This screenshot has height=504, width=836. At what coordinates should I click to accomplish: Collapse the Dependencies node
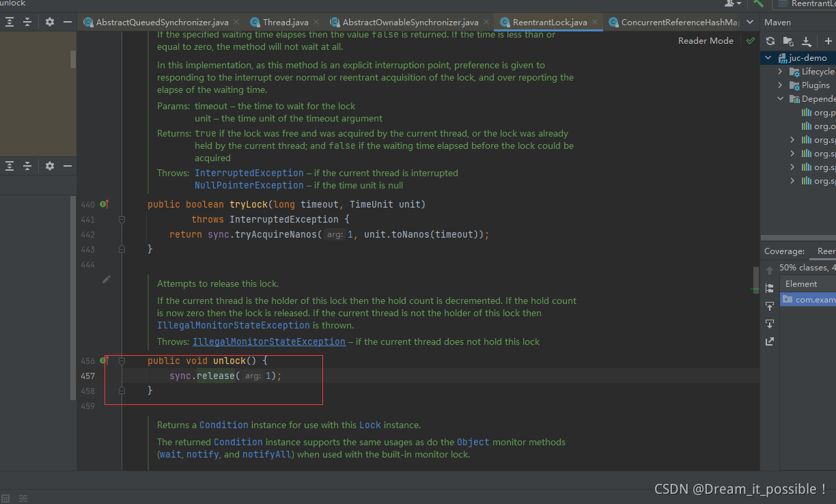[x=781, y=98]
